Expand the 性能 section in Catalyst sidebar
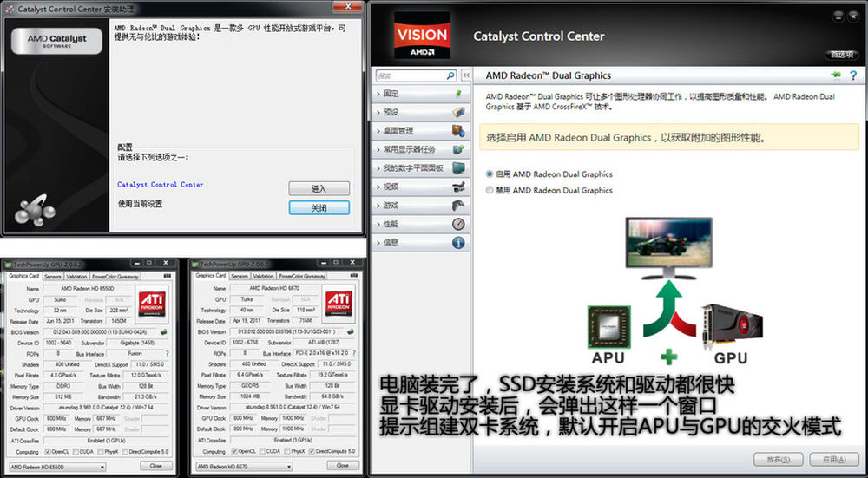The width and height of the screenshot is (868, 478). coord(421,224)
